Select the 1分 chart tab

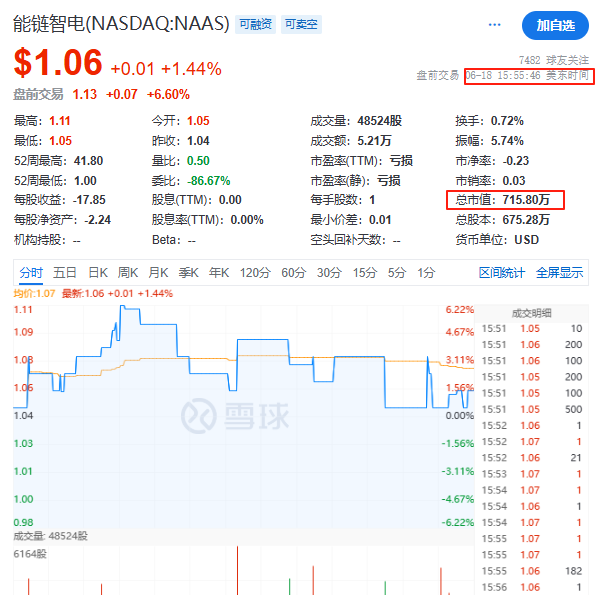point(426,272)
